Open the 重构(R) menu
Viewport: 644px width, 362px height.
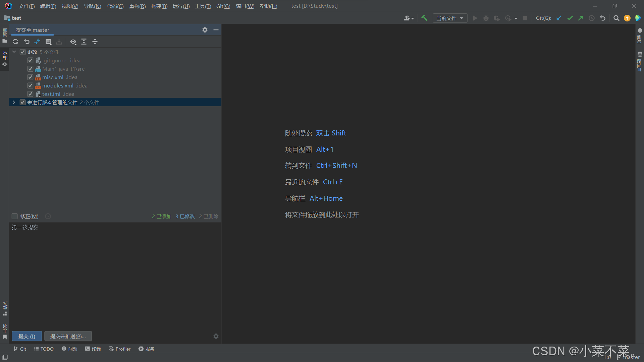(x=137, y=6)
